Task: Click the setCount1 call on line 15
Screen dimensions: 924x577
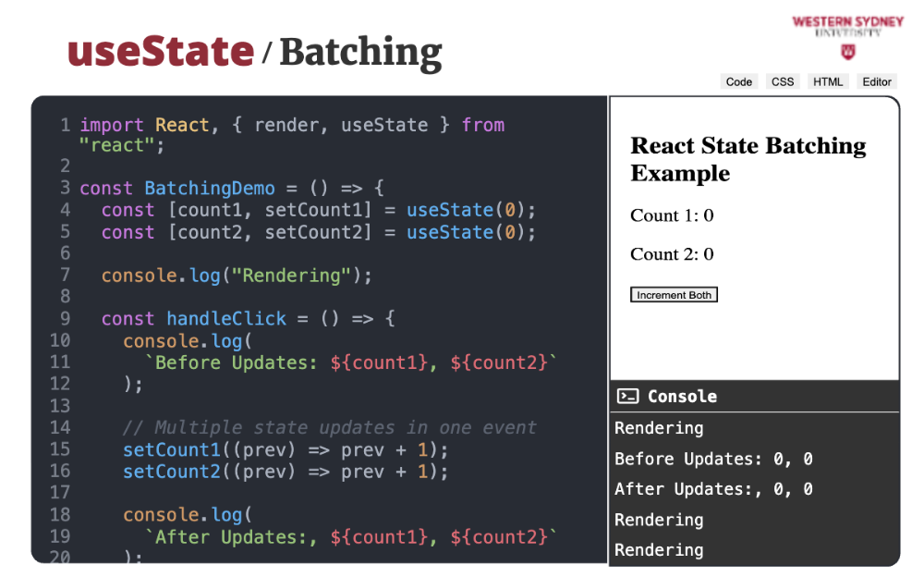Action: tap(165, 450)
